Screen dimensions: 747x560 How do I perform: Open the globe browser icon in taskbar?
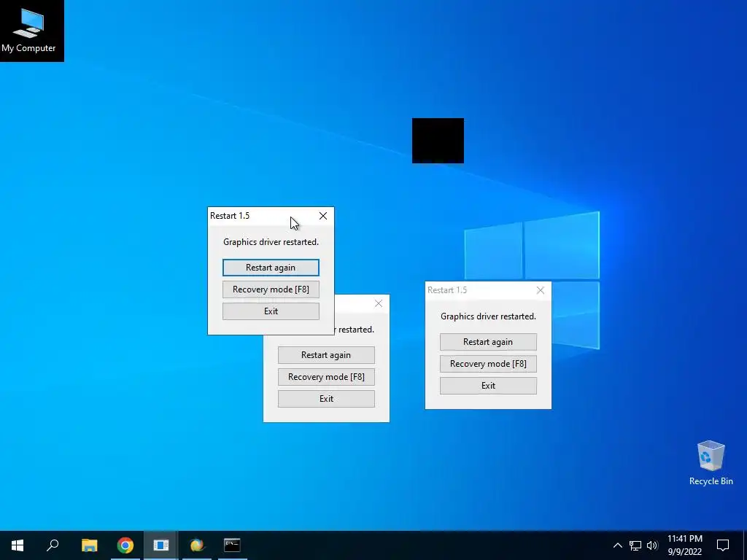[x=197, y=545]
